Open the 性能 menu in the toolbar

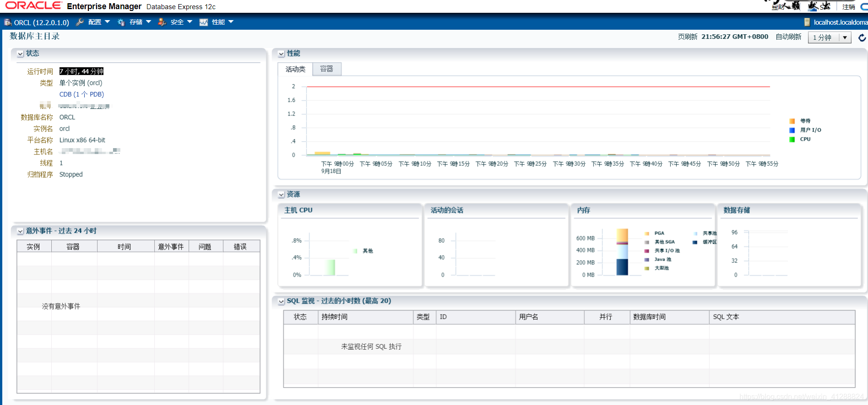pos(222,22)
